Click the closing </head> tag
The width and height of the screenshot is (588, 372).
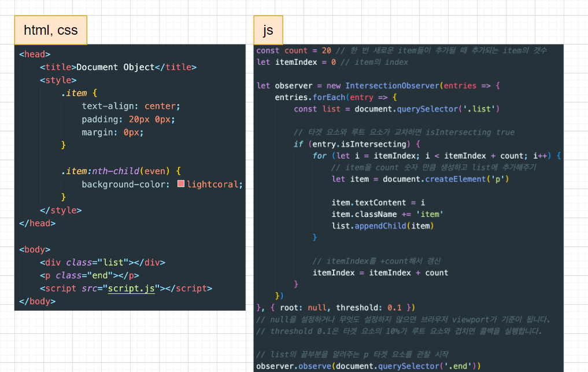click(38, 223)
